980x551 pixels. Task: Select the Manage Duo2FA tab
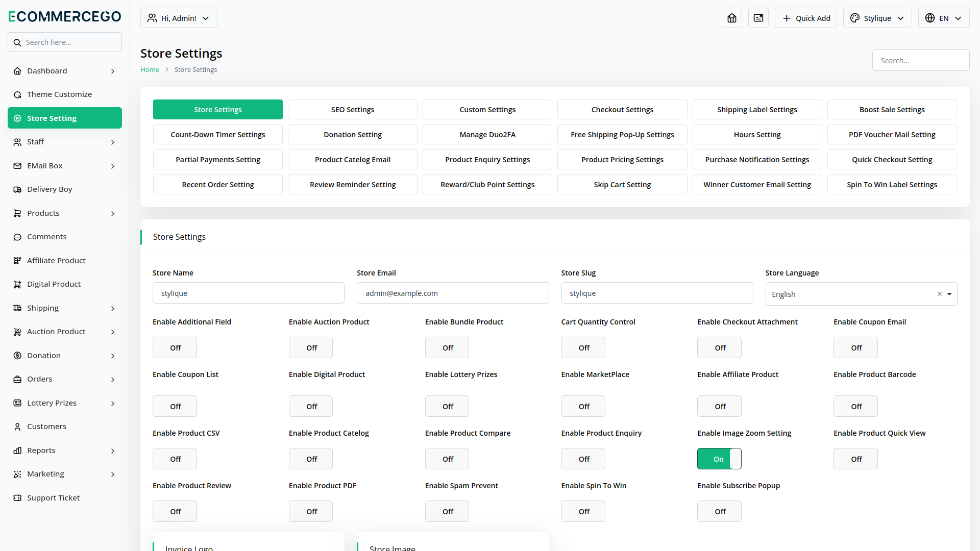tap(487, 134)
